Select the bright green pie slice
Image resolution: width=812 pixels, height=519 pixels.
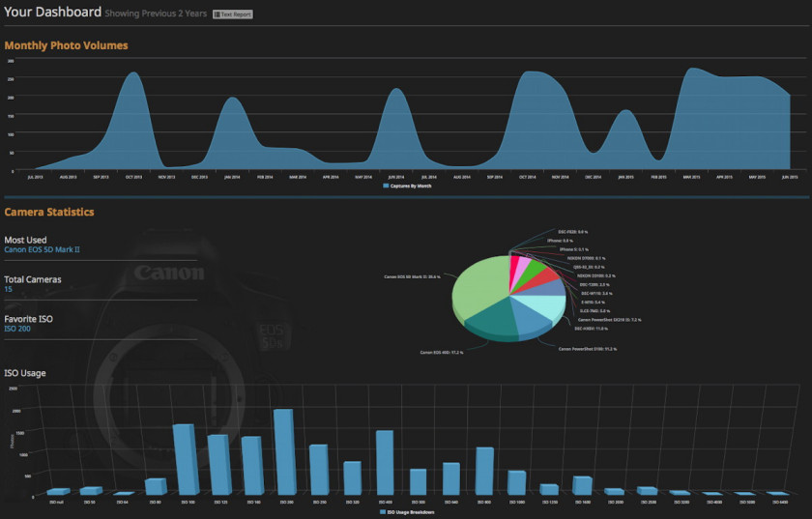coord(531,271)
